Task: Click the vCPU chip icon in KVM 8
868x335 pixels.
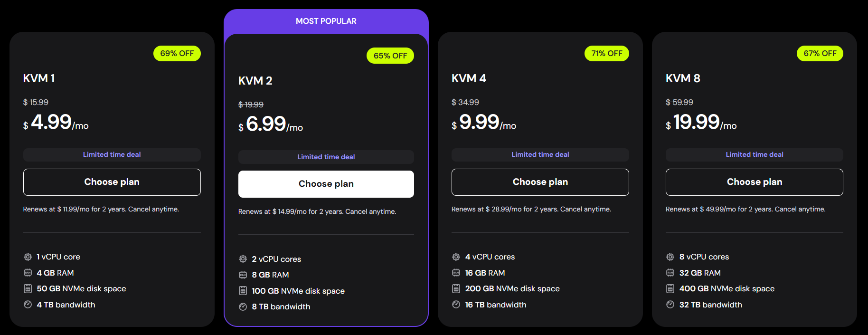Action: (x=670, y=257)
